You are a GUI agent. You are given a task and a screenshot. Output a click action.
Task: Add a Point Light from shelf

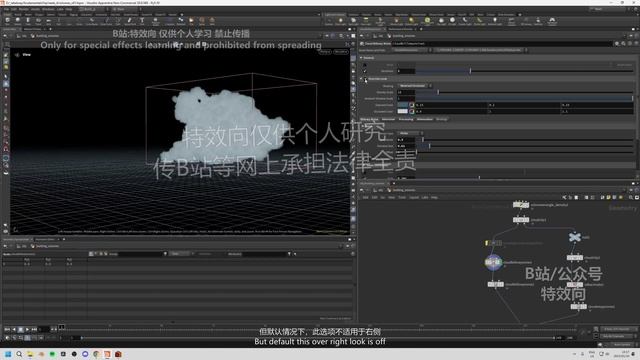coord(341,21)
